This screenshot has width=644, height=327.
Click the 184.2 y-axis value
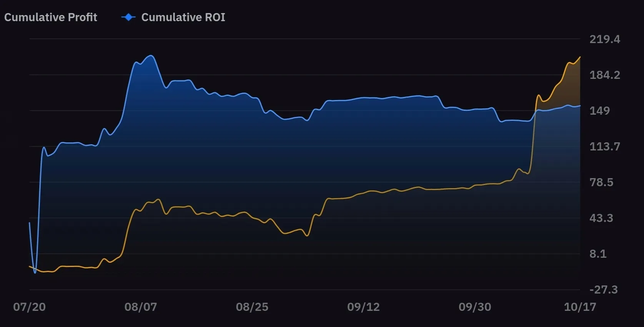point(605,75)
